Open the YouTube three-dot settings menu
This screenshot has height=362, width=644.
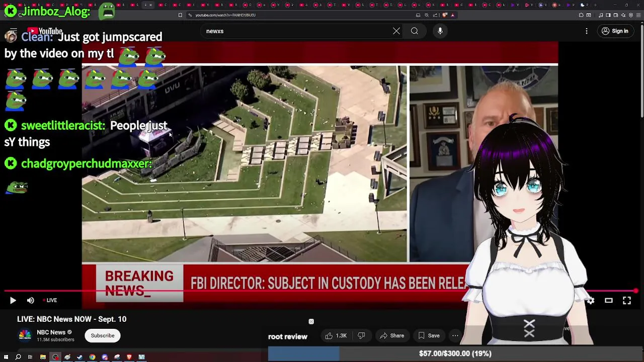pos(587,31)
